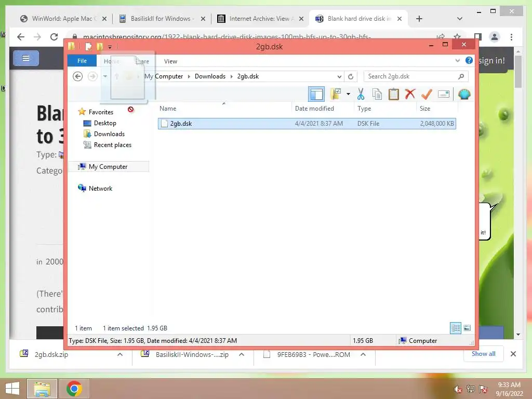Click Chrome's back navigation arrow
Image resolution: width=532 pixels, height=399 pixels.
[x=21, y=37]
